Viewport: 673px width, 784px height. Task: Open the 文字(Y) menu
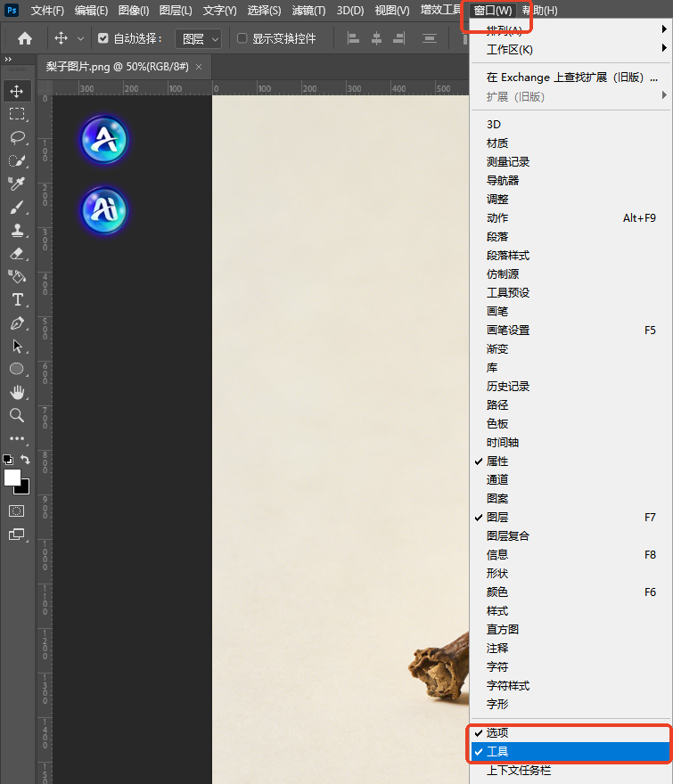(x=220, y=11)
